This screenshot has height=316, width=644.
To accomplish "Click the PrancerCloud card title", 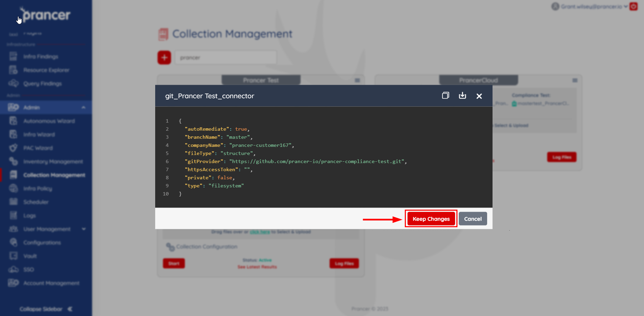I will [x=478, y=80].
